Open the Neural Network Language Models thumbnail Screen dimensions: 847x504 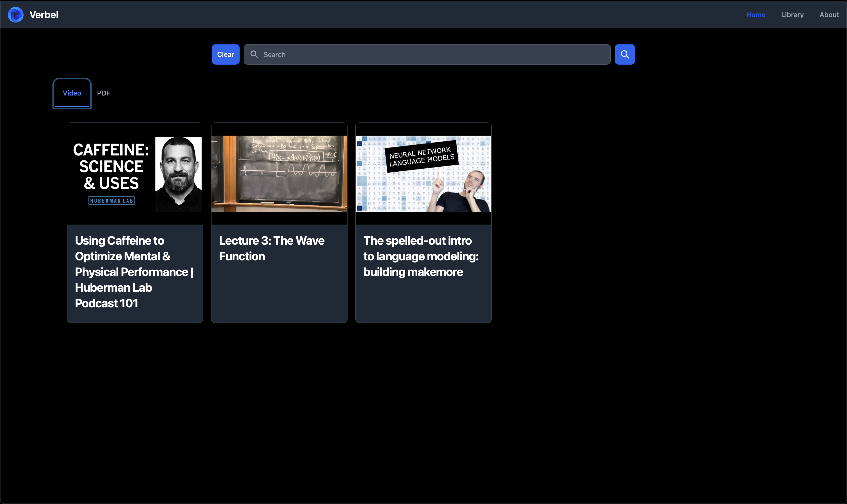423,174
